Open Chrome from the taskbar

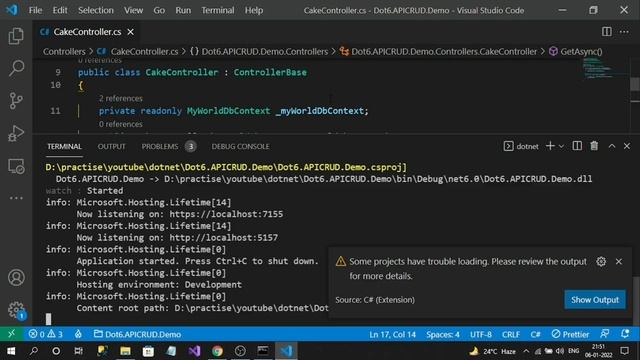pyautogui.click(x=217, y=351)
